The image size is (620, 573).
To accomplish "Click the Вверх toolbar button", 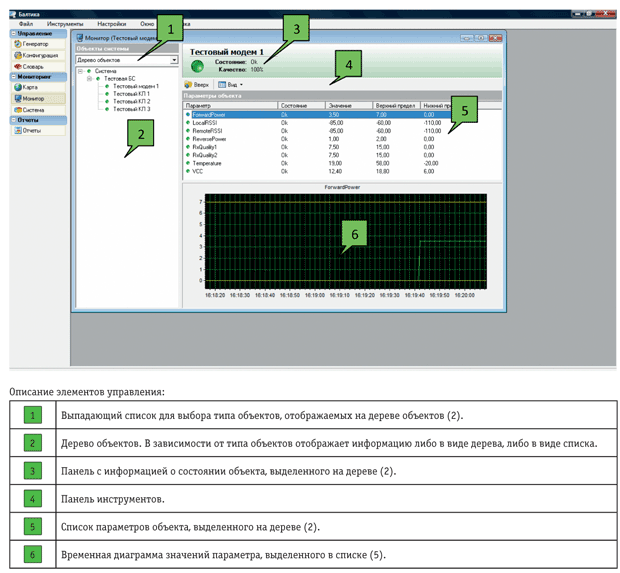I will click(197, 85).
